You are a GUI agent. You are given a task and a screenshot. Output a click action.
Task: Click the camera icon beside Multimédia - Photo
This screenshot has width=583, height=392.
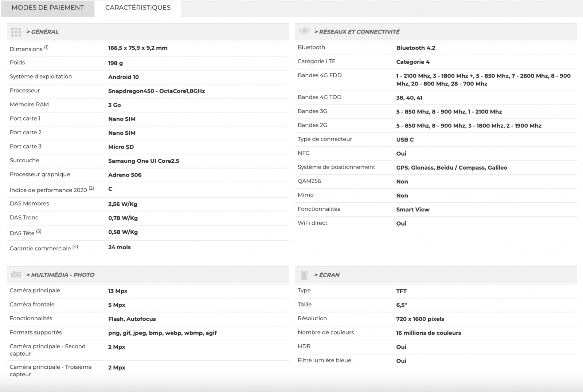(16, 275)
